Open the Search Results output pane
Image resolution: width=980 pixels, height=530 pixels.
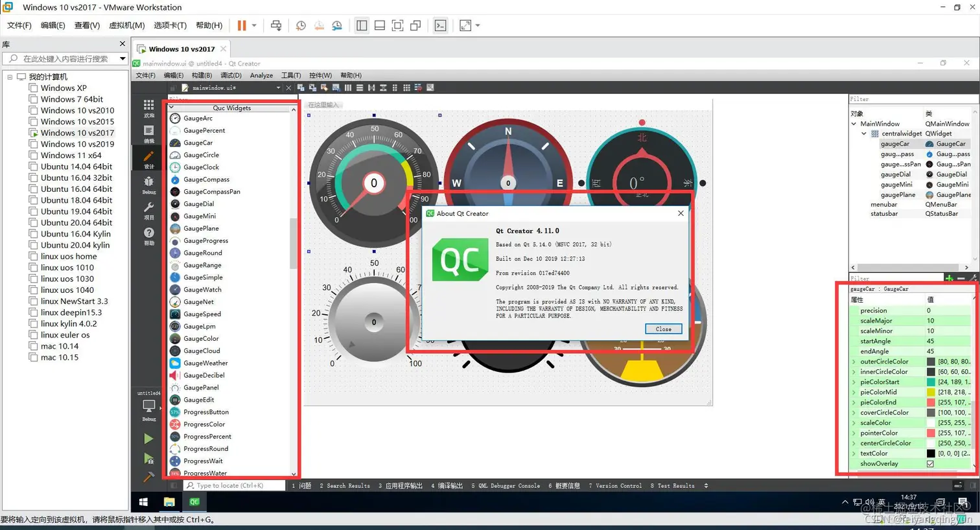[345, 485]
